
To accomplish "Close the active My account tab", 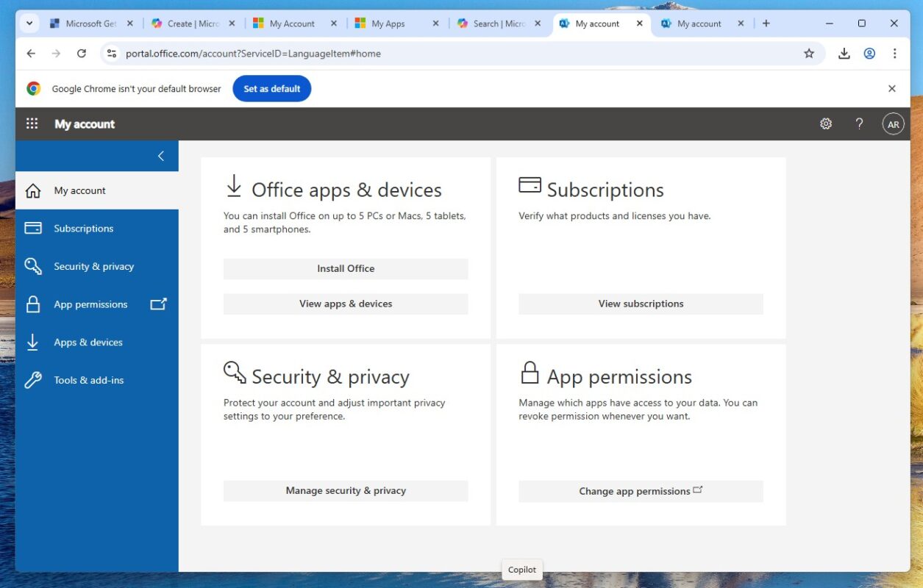I will tap(639, 24).
